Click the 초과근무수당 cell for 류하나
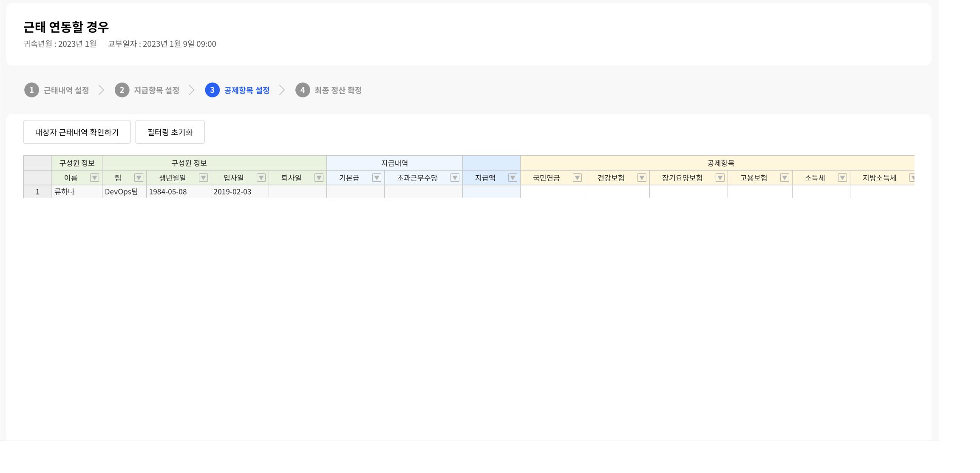Viewport: 980px width, 473px height. [423, 192]
